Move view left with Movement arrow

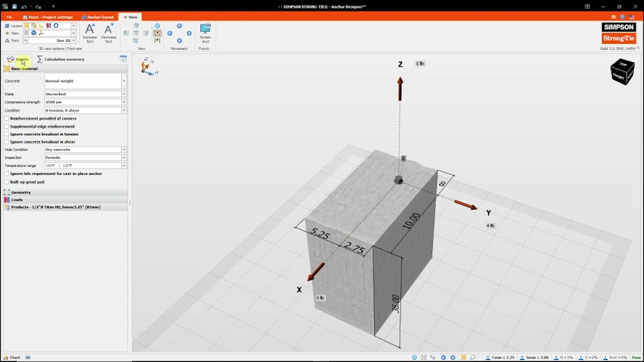pyautogui.click(x=170, y=33)
